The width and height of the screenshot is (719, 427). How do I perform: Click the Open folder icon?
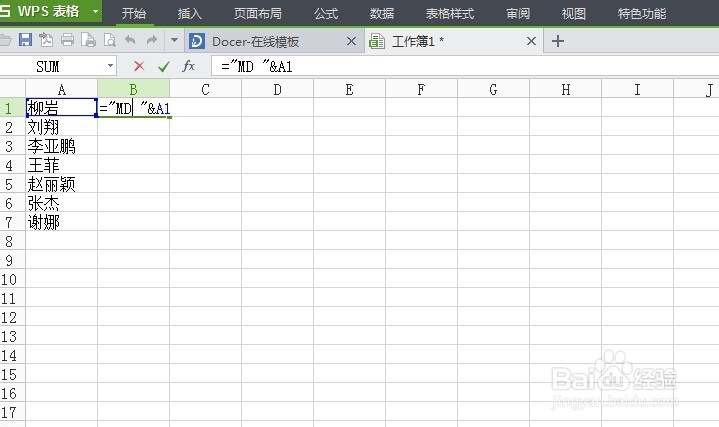pos(5,40)
